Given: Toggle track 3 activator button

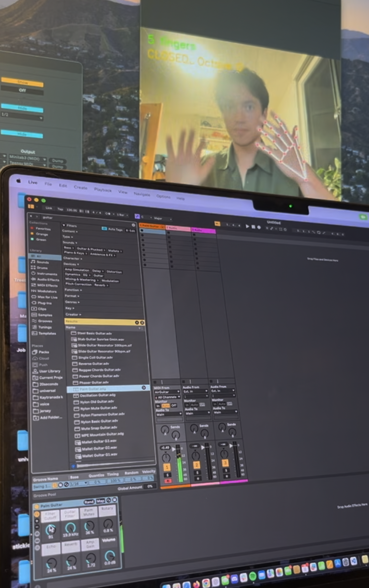Looking at the screenshot, I should [225, 463].
